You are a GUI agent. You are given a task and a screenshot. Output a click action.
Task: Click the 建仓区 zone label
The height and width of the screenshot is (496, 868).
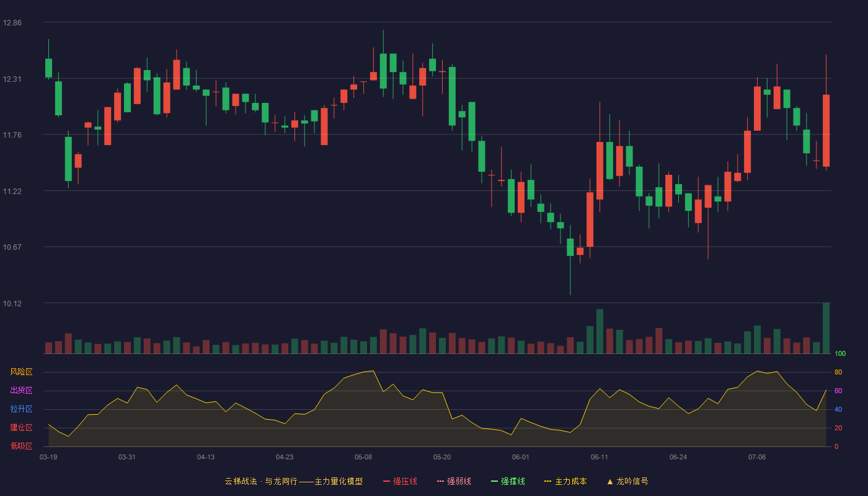pos(21,428)
